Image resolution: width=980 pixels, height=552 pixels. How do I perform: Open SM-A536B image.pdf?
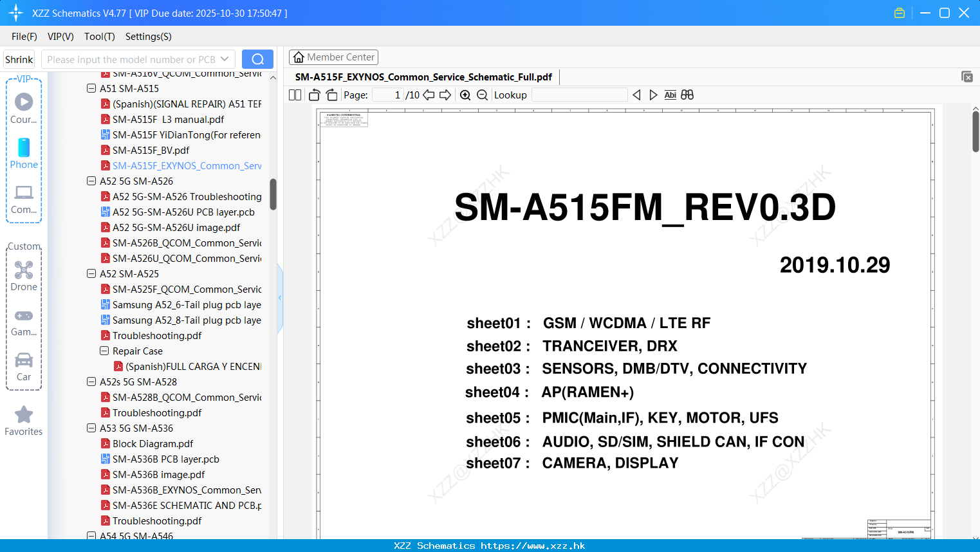point(153,475)
